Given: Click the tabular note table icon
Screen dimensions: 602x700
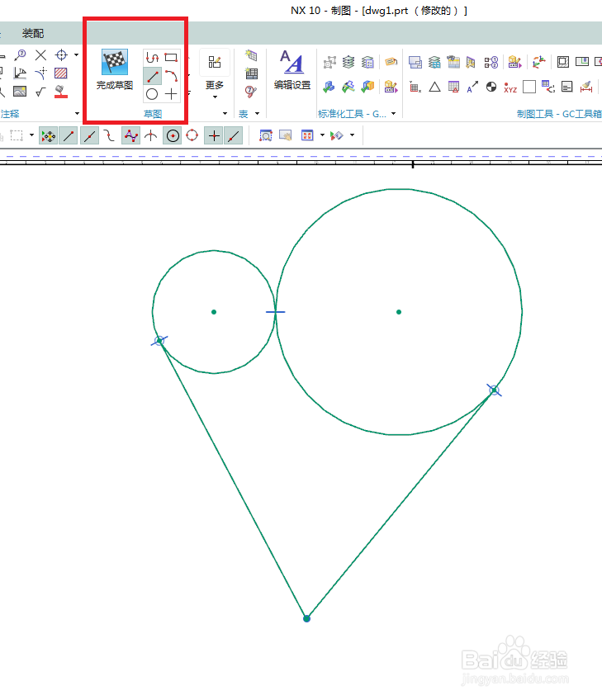Looking at the screenshot, I should 251,55.
